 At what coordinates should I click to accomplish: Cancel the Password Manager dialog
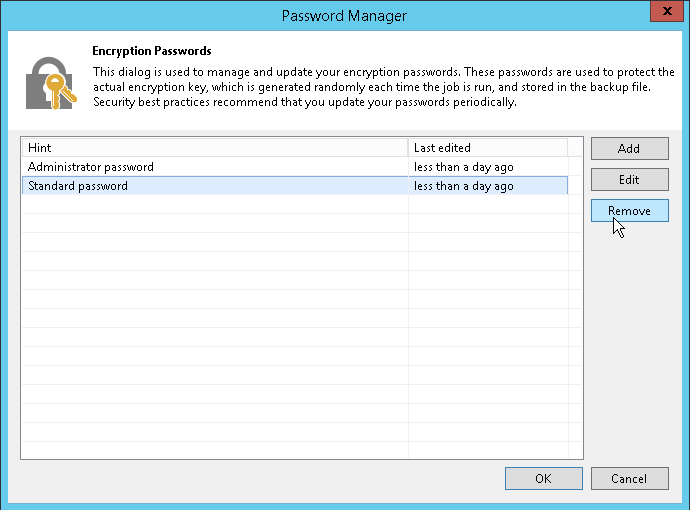[x=629, y=478]
